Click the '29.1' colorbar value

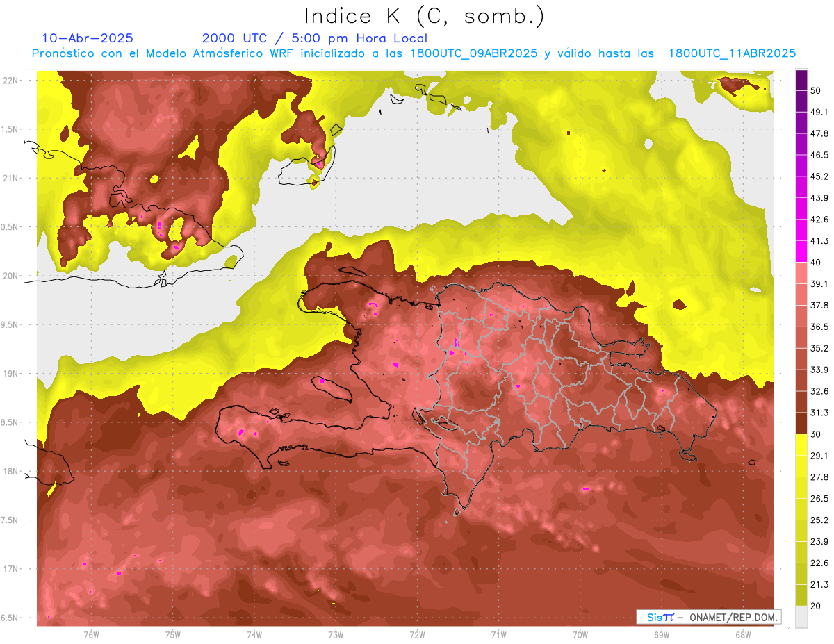point(819,456)
